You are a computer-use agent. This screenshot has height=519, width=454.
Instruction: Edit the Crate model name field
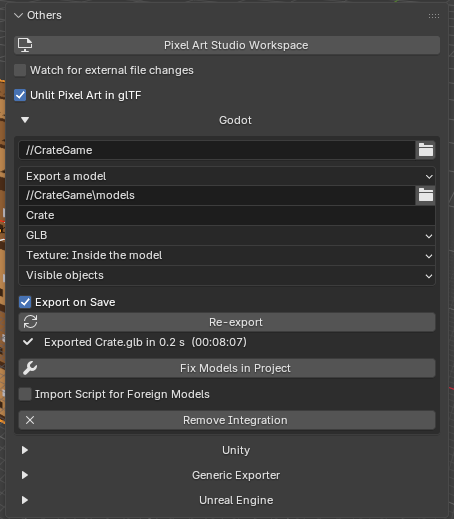click(227, 215)
